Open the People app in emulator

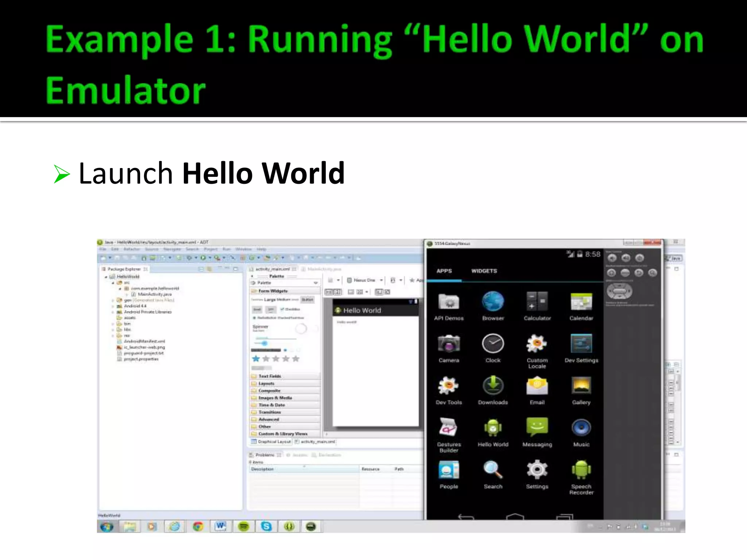click(449, 475)
